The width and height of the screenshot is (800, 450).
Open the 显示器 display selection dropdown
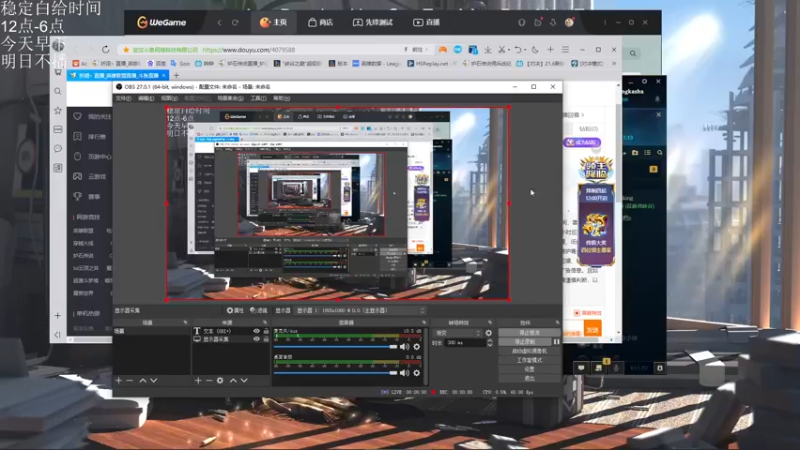click(360, 310)
